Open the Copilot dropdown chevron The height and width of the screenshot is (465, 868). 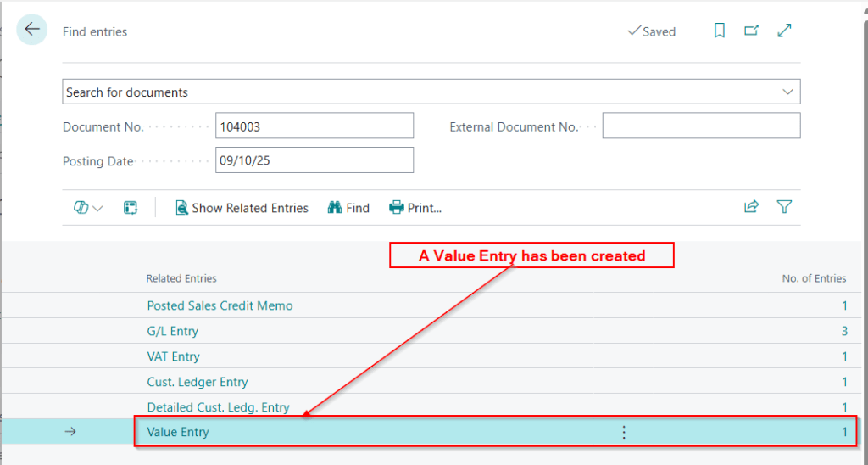pyautogui.click(x=97, y=208)
